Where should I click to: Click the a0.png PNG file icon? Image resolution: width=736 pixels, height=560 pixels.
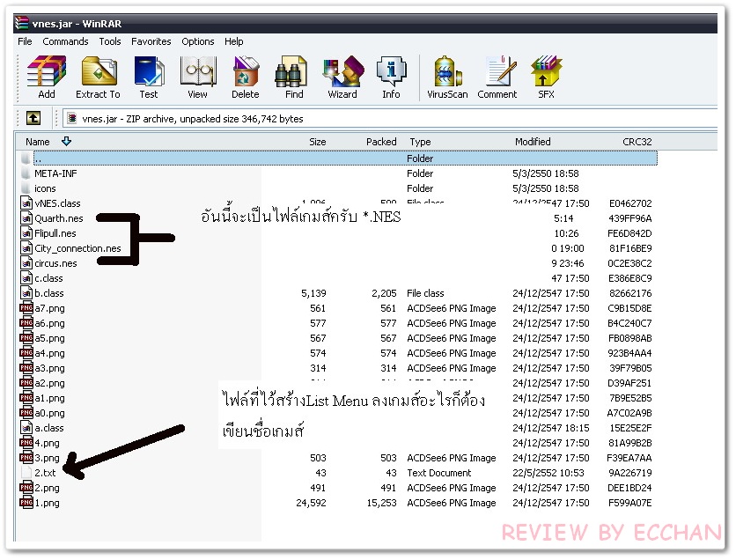[26, 413]
